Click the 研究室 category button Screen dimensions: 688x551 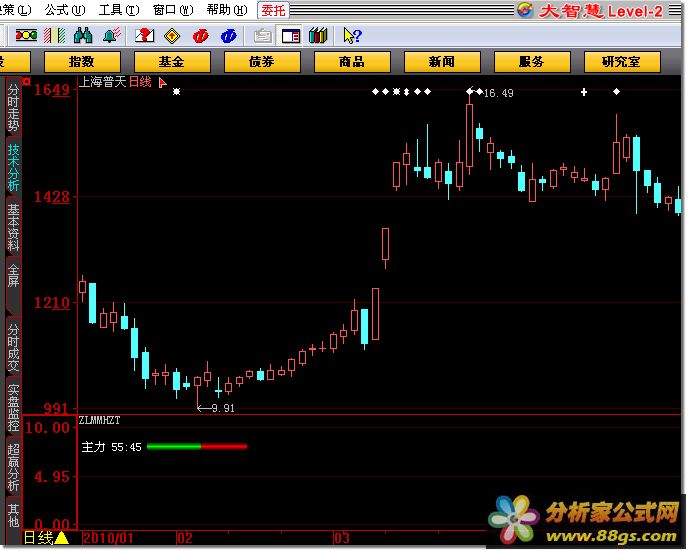622,61
